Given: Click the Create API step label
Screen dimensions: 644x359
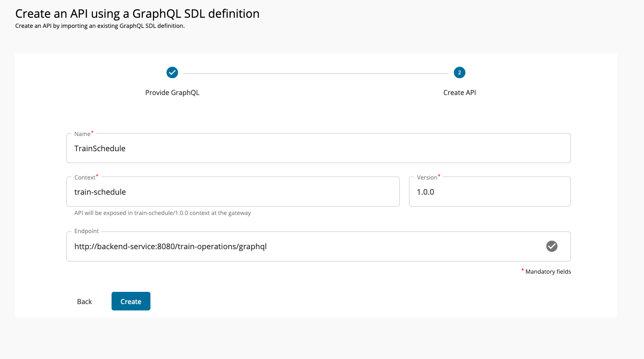Looking at the screenshot, I should [x=459, y=92].
